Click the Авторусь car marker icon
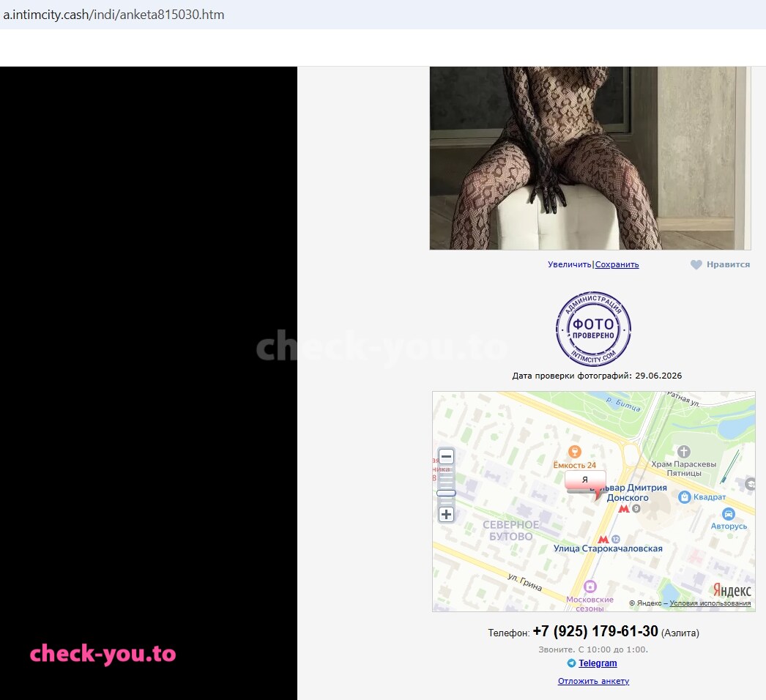 (729, 514)
